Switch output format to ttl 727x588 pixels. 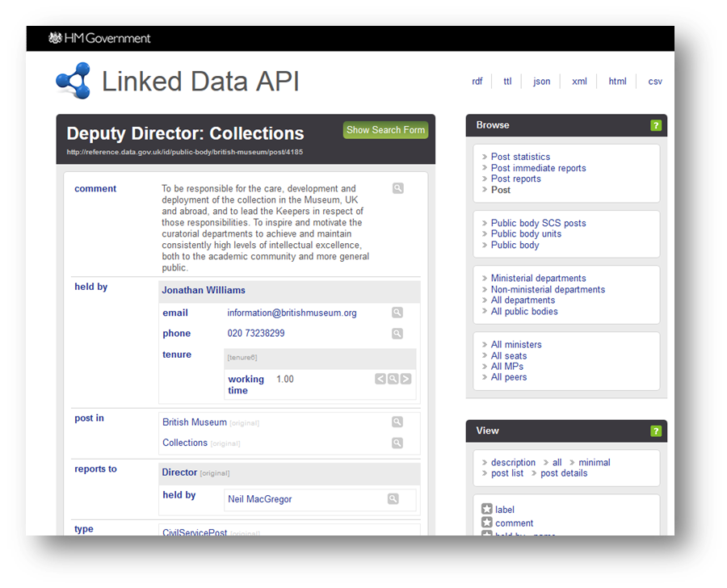pos(508,82)
